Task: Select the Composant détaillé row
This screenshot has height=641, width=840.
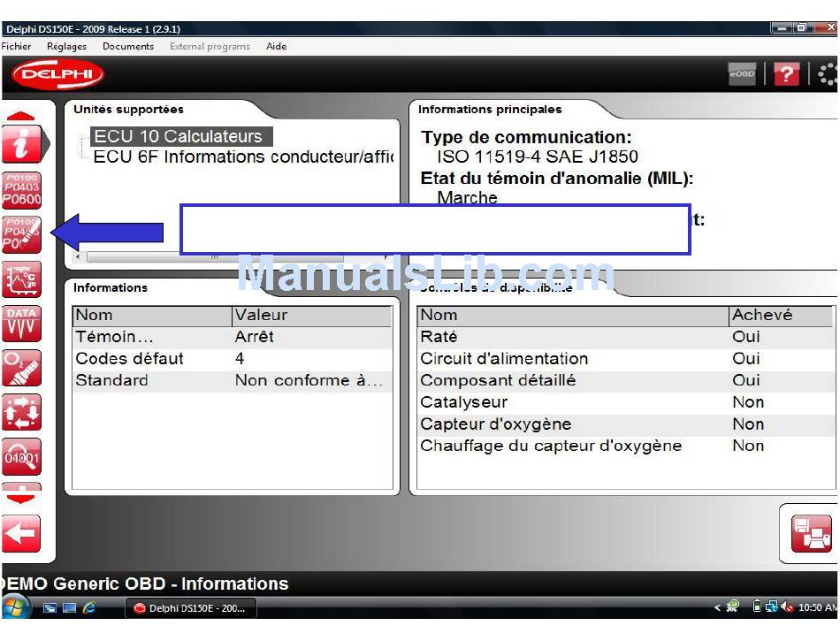Action: coord(626,381)
